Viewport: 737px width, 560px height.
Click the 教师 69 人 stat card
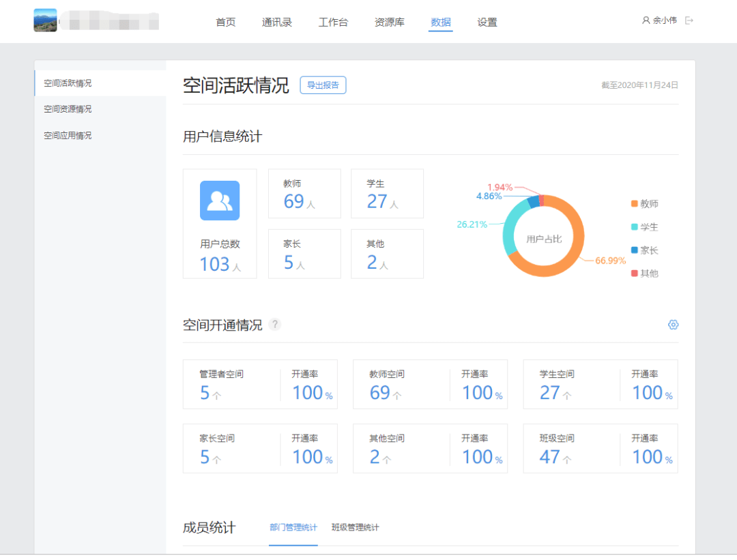pos(304,194)
